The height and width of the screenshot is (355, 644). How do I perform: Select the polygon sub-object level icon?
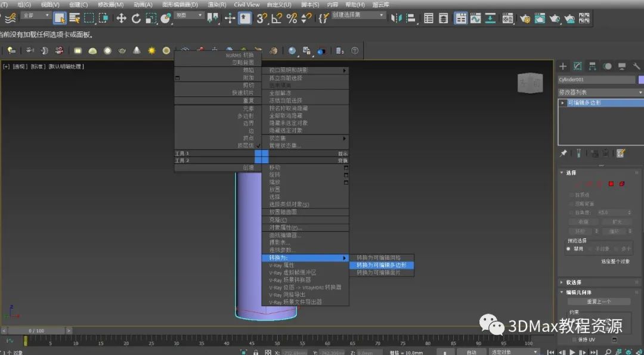coord(611,184)
